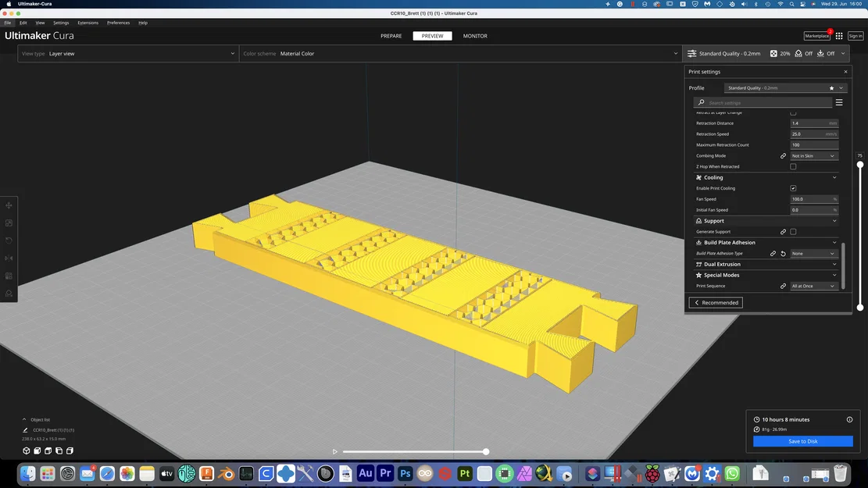Reset Build Plate Adhesion Type with revert arrow
868x488 pixels.
point(784,254)
